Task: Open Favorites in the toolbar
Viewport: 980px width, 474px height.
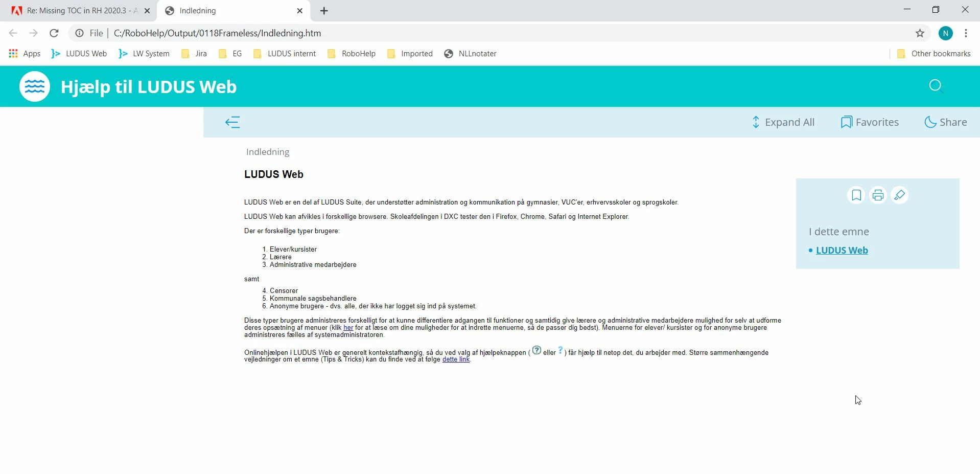Action: (x=870, y=122)
